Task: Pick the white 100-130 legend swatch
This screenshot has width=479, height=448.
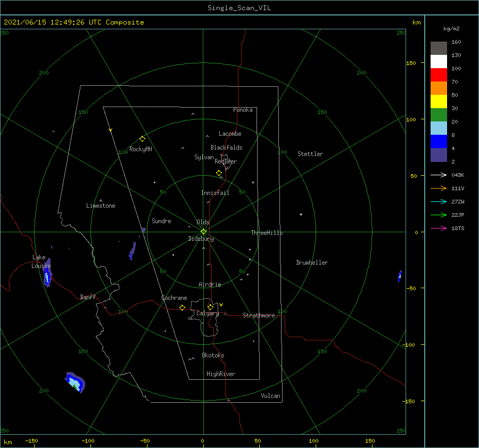Action: tap(439, 62)
